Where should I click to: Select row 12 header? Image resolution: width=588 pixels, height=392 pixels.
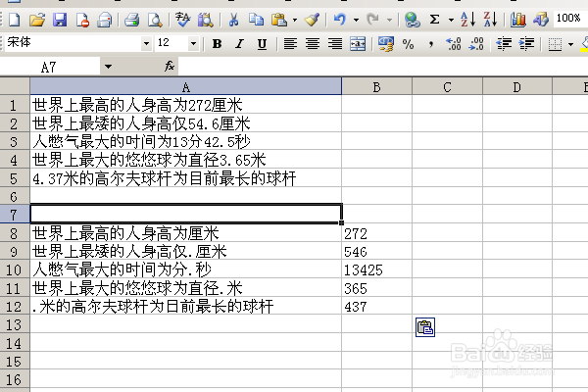[15, 306]
